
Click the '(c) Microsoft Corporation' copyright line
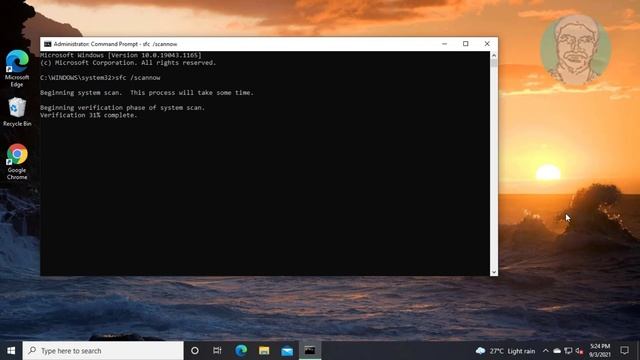point(128,63)
